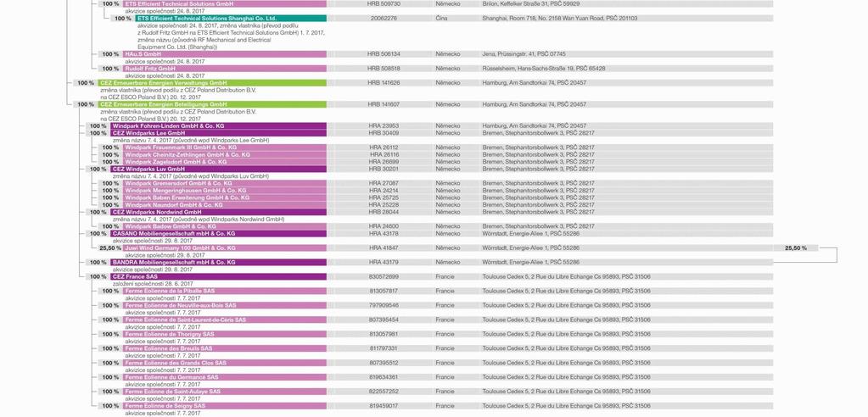Select the CEZ Windparks Nordwind GmbH name
This screenshot has width=868, height=417.
157,213
